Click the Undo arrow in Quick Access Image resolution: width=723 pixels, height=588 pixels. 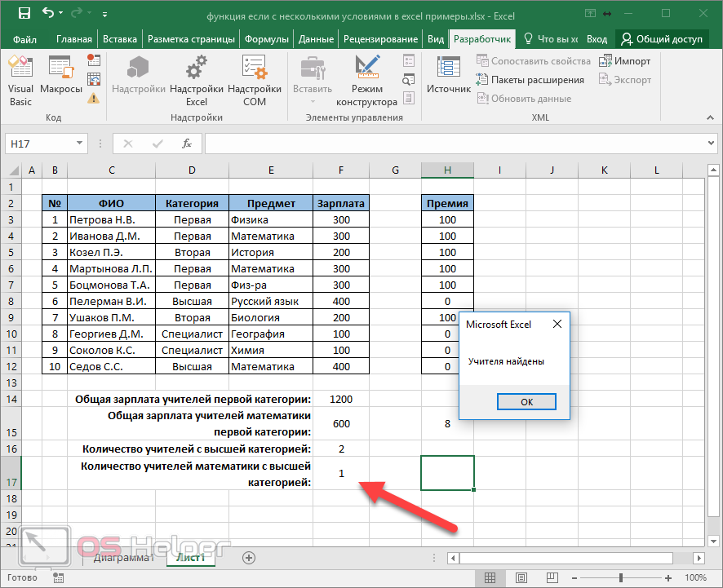click(x=48, y=14)
